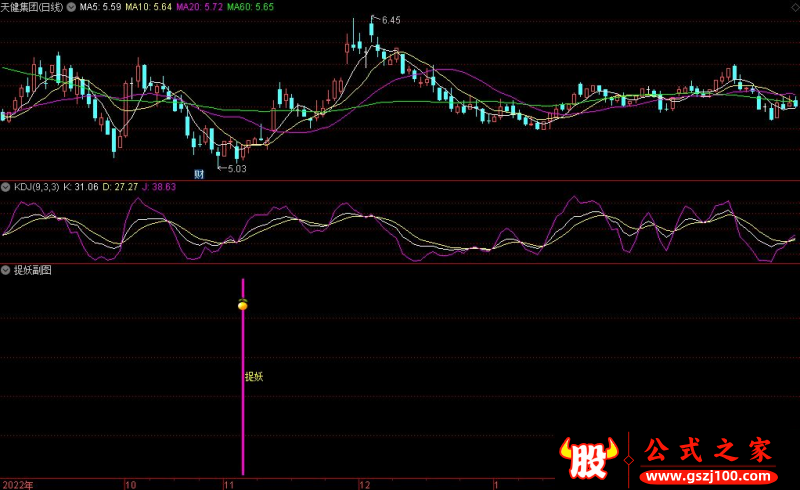Collapse the main chart with its arrow
Viewport: 800px width, 490px height.
[6, 6]
